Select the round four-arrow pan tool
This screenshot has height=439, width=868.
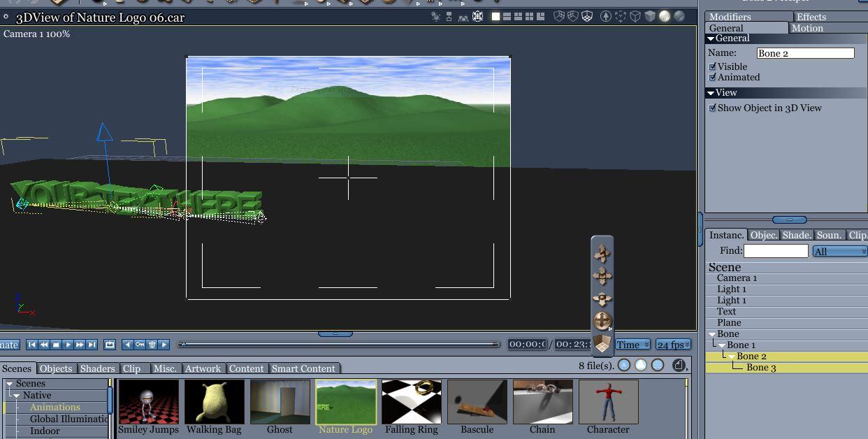(x=602, y=321)
